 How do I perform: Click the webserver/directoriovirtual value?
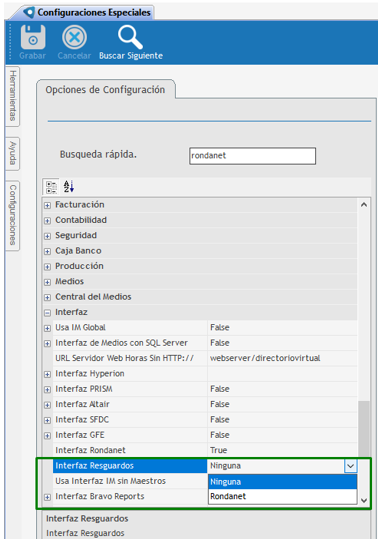point(265,358)
